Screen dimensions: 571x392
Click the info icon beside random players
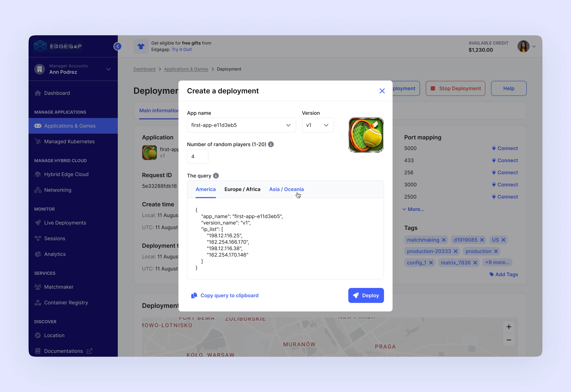(271, 144)
